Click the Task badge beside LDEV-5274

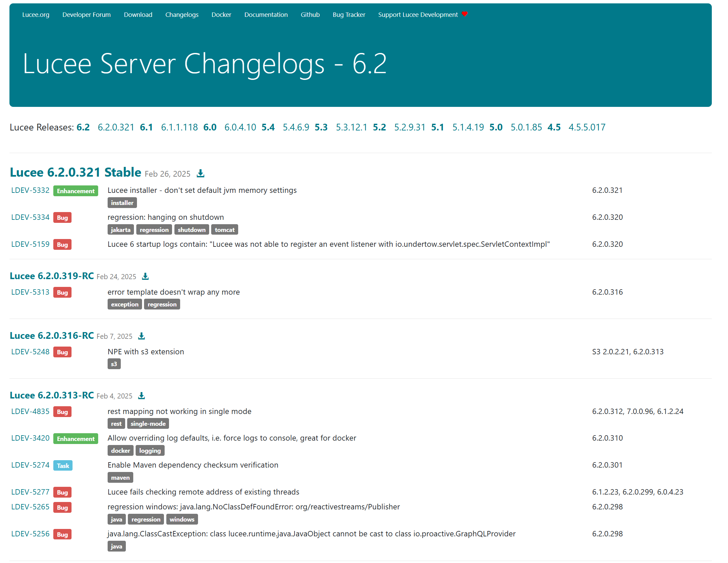tap(63, 466)
